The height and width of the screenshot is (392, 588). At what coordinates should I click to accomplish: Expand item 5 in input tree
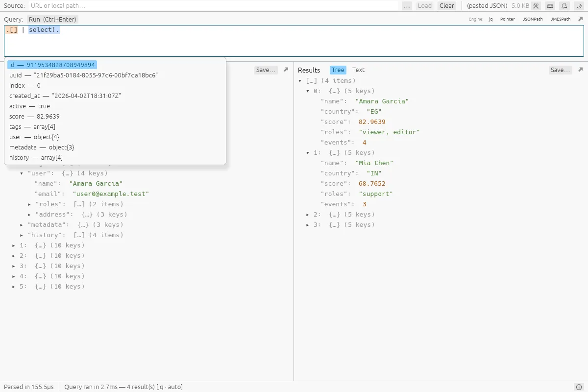(x=14, y=287)
